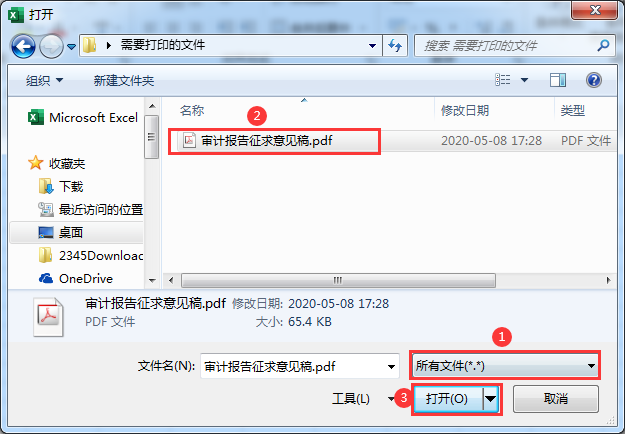Screen dimensions: 625x434
Task: Click the Forward navigation arrow
Action: click(x=51, y=47)
